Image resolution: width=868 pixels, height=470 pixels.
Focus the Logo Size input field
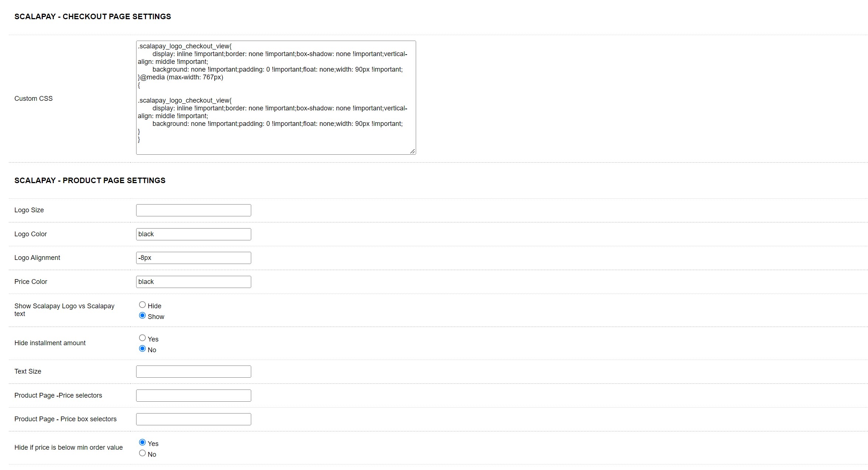coord(193,210)
